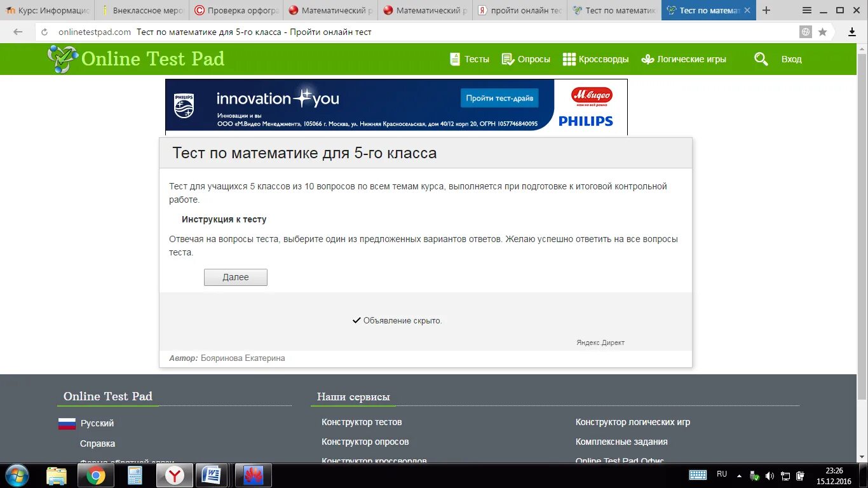Image resolution: width=868 pixels, height=488 pixels.
Task: Open Комплексные задания link
Action: click(621, 442)
